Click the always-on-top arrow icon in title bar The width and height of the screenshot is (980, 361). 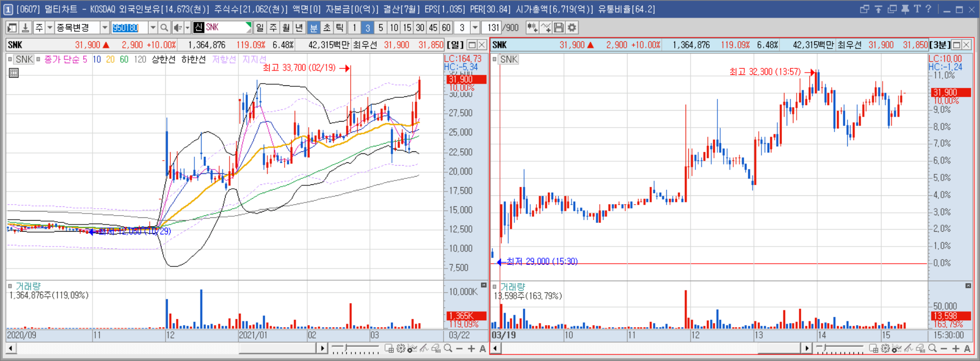coord(878,9)
